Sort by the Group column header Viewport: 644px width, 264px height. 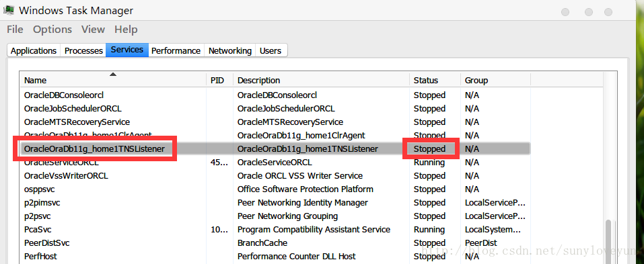pos(495,80)
